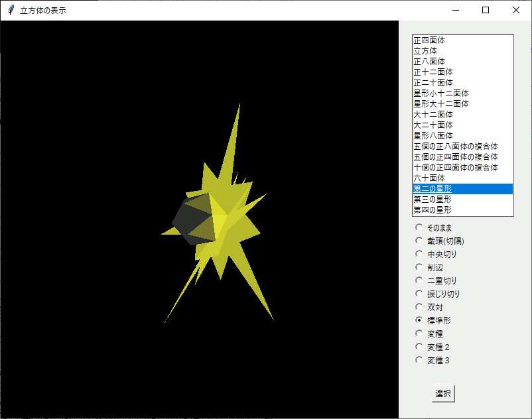Viewport: 532px width, 419px height.
Task: Choose 六十面体 from the list
Action: 463,178
